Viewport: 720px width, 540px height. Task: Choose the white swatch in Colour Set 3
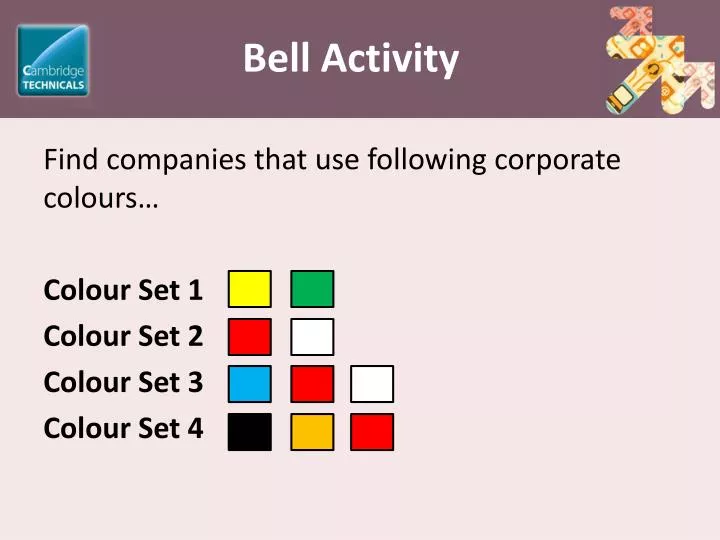pos(372,384)
